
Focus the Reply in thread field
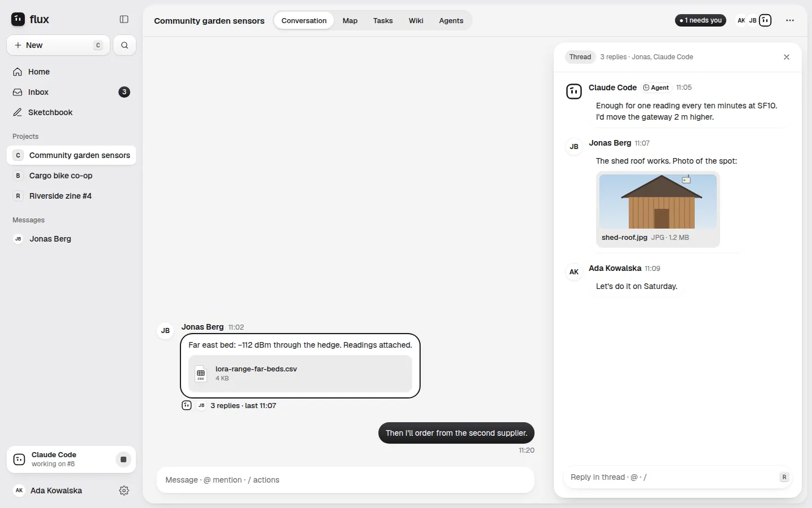tap(678, 477)
